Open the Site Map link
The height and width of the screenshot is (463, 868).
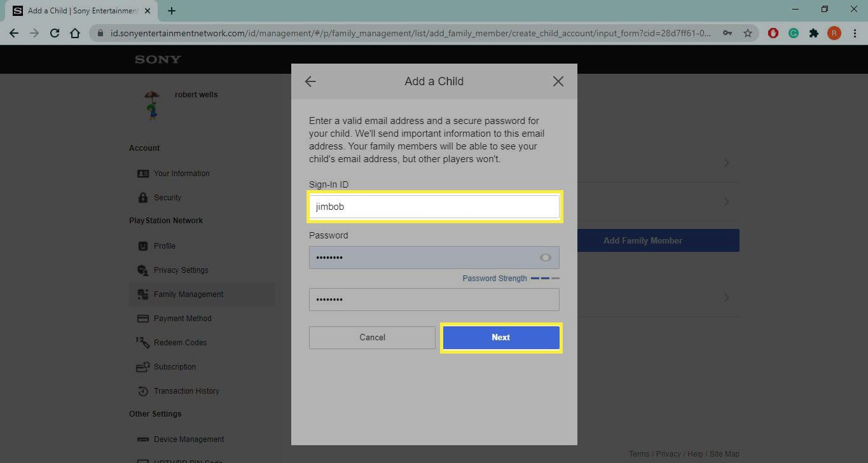tap(724, 454)
